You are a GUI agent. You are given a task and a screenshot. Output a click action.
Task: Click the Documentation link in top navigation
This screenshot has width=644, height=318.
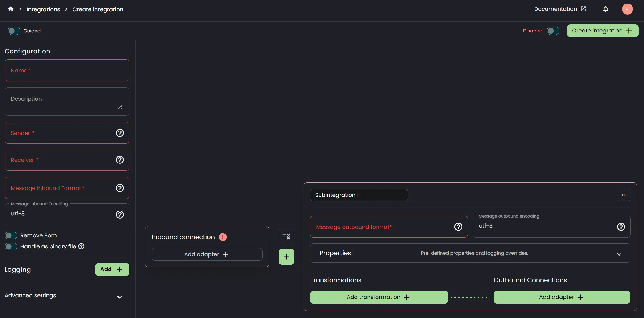[x=559, y=9]
